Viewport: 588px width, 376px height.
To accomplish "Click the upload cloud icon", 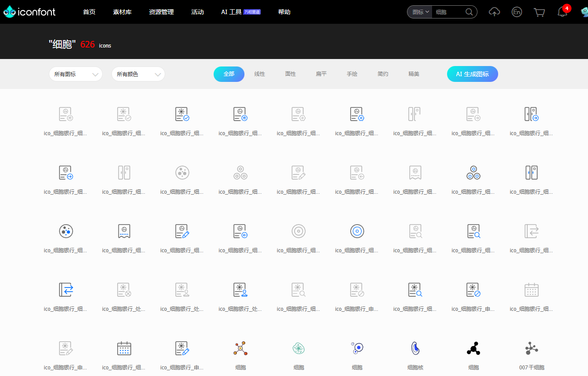I will pyautogui.click(x=495, y=12).
